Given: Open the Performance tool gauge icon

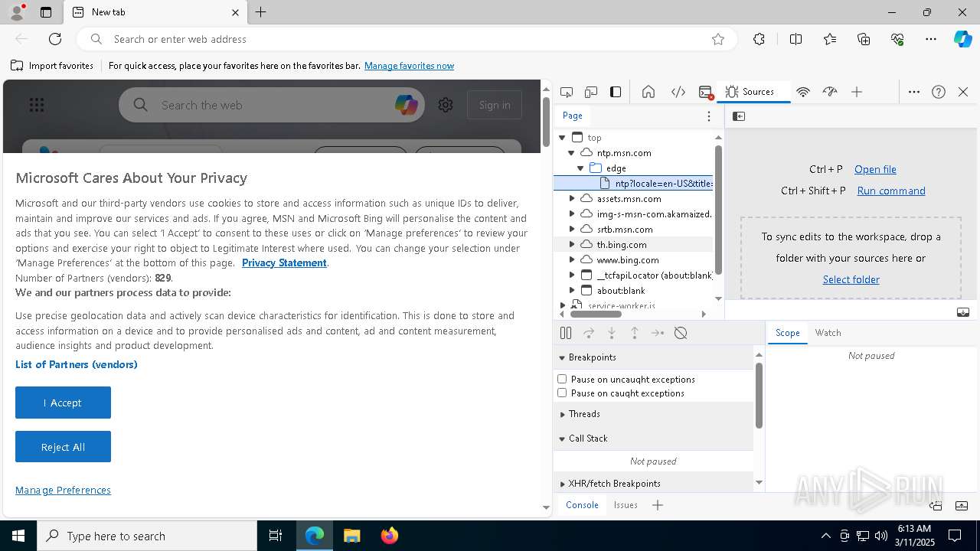Looking at the screenshot, I should [830, 92].
